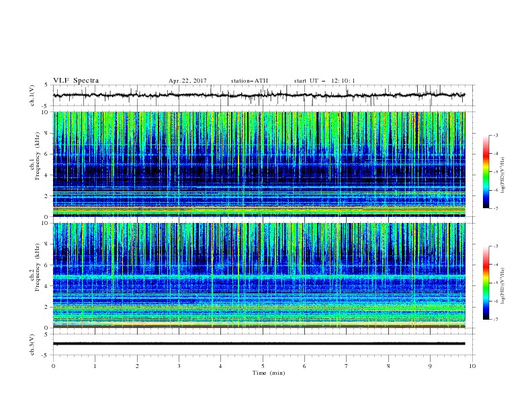Image resolution: width=532 pixels, height=411 pixels.
Task: Click the "-7" value below the ch.2 colorbar
Action: tap(495, 320)
